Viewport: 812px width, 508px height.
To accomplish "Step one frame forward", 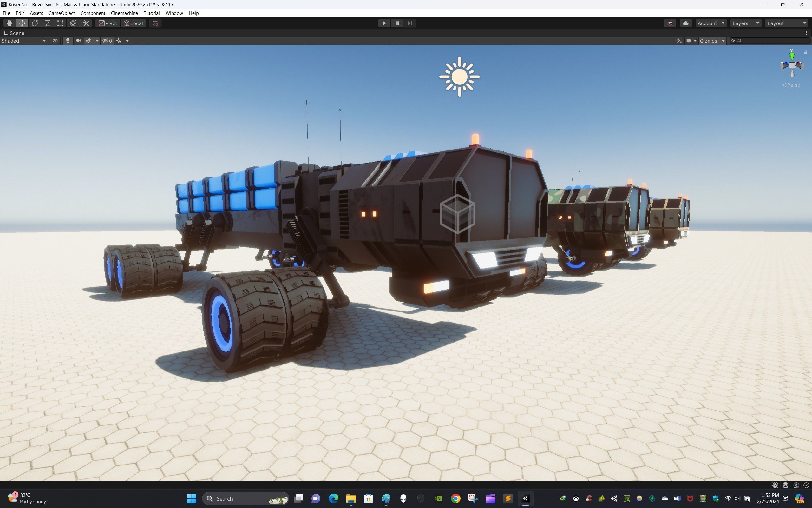I will point(410,23).
